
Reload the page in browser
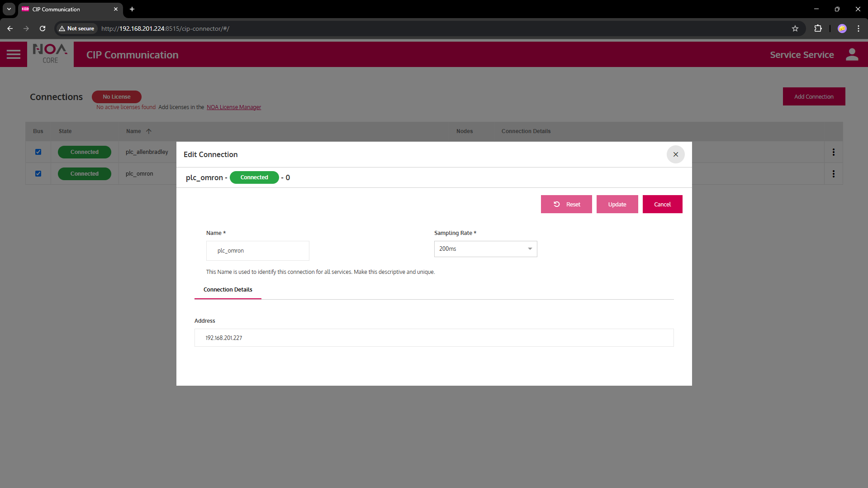click(43, 29)
